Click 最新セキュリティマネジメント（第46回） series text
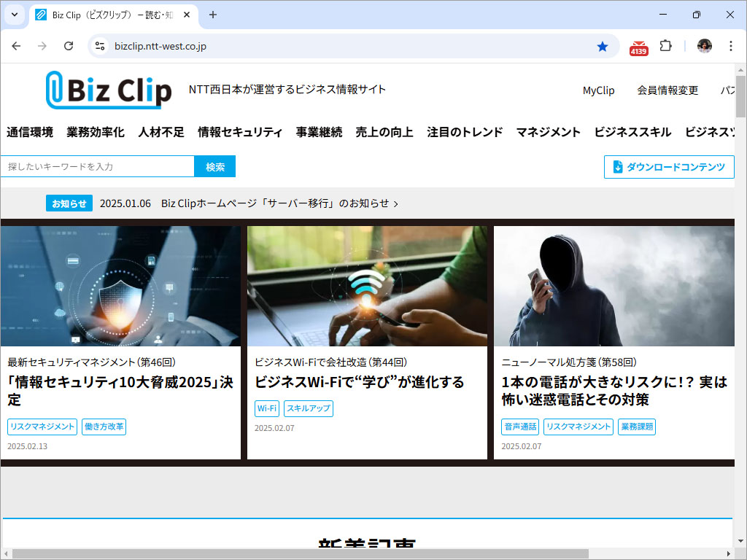This screenshot has width=747, height=560. tap(91, 362)
